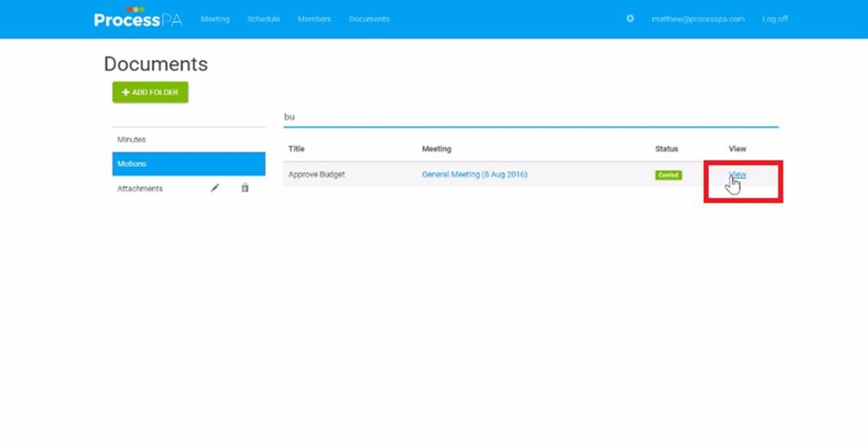The width and height of the screenshot is (868, 447).
Task: Edit Attachments folder with pencil icon
Action: (214, 188)
